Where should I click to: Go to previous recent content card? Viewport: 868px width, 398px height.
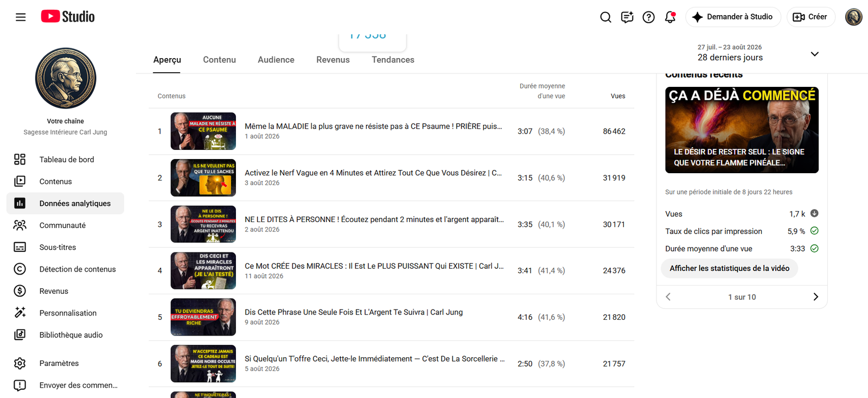668,296
